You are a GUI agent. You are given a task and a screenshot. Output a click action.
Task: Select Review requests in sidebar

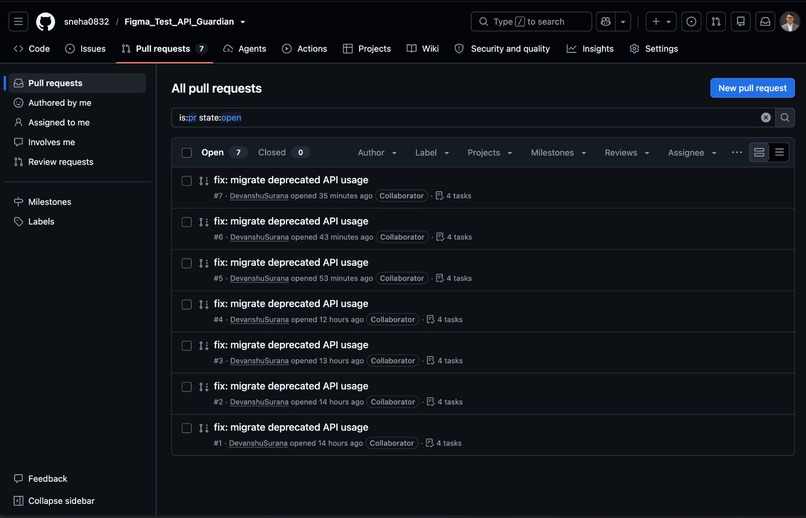(77, 162)
